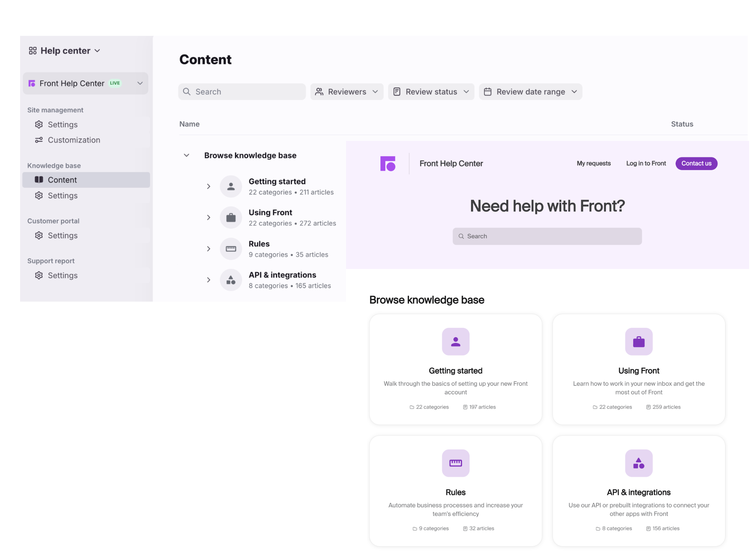This screenshot has height=560, width=752.
Task: Click '9 categories' on Rules card
Action: click(x=431, y=528)
